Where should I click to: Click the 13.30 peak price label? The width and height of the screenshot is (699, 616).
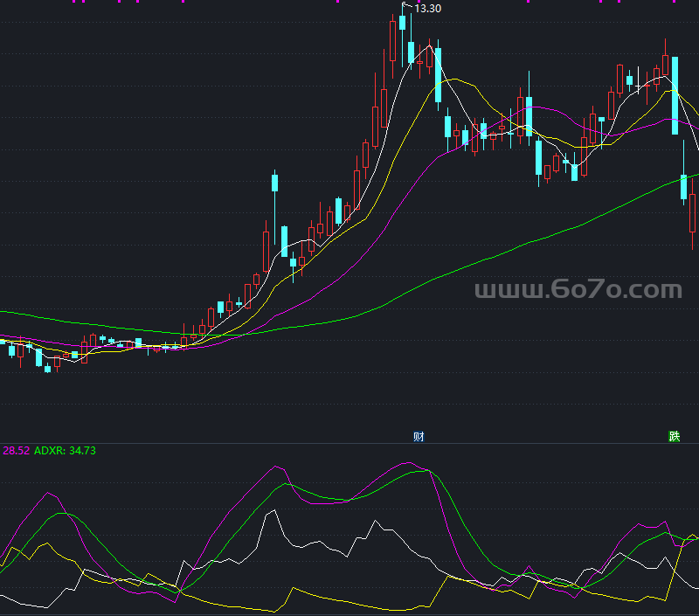(427, 9)
